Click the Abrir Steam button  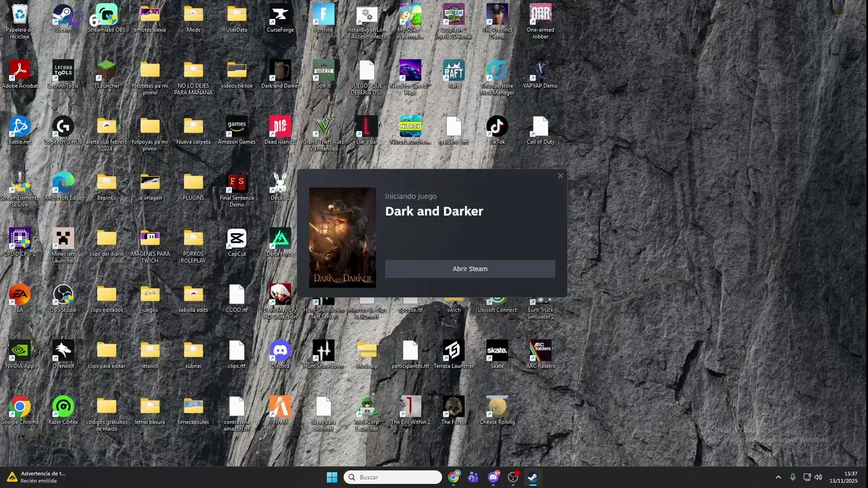coord(470,269)
